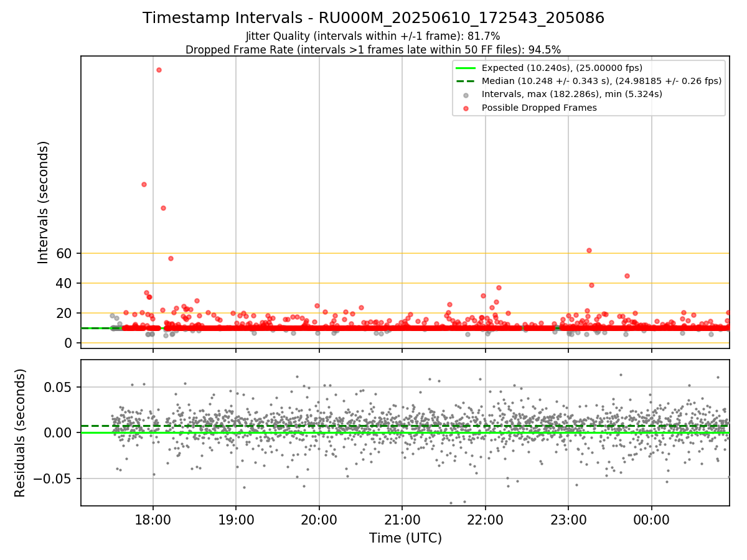Click the plot title 'Timestamp Intervals - RU000M_20250610_172543_205086'
Screen dimensions: 747x560
[374, 18]
